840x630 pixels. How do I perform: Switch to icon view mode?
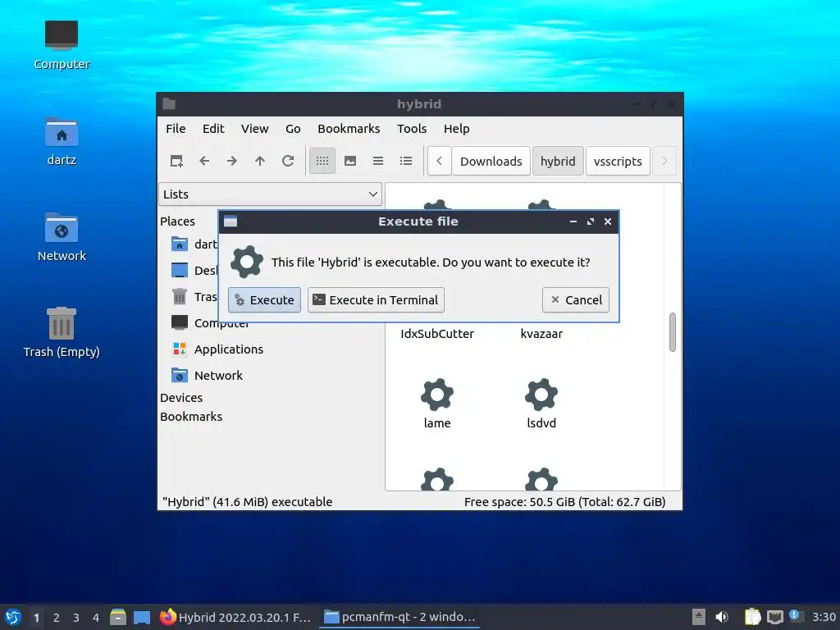[x=322, y=161]
